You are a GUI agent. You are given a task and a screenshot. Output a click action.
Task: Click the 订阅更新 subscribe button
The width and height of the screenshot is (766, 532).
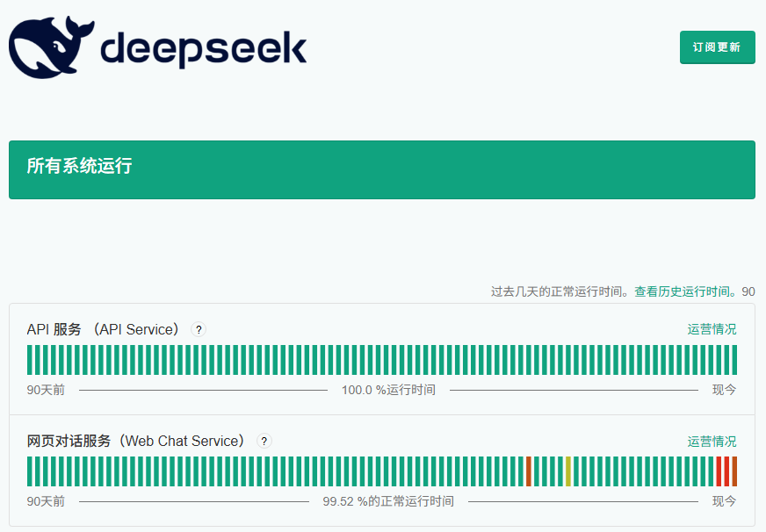(717, 47)
